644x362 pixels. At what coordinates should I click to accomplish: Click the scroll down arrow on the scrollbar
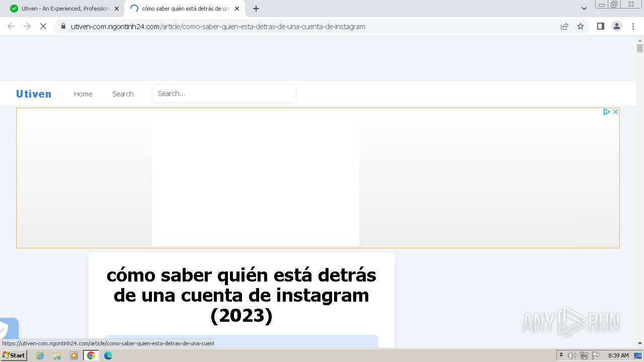pos(640,343)
